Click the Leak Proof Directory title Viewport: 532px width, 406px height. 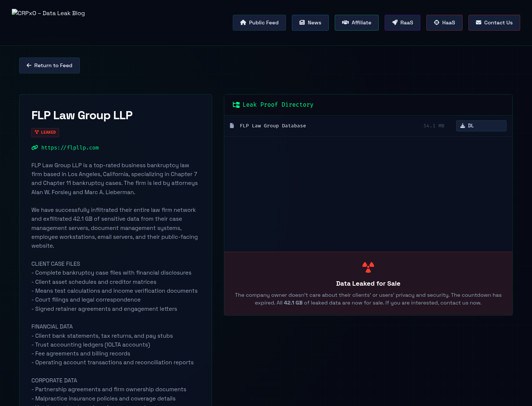278,105
